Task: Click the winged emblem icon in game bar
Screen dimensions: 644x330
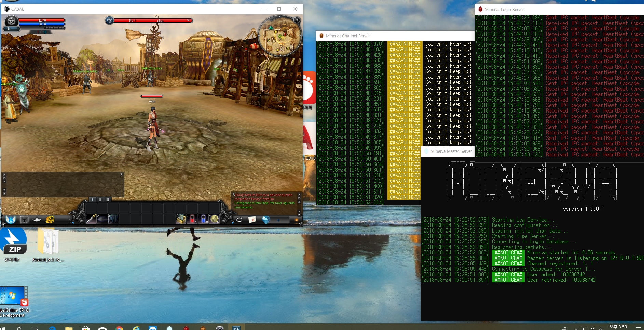Action: pos(11,220)
